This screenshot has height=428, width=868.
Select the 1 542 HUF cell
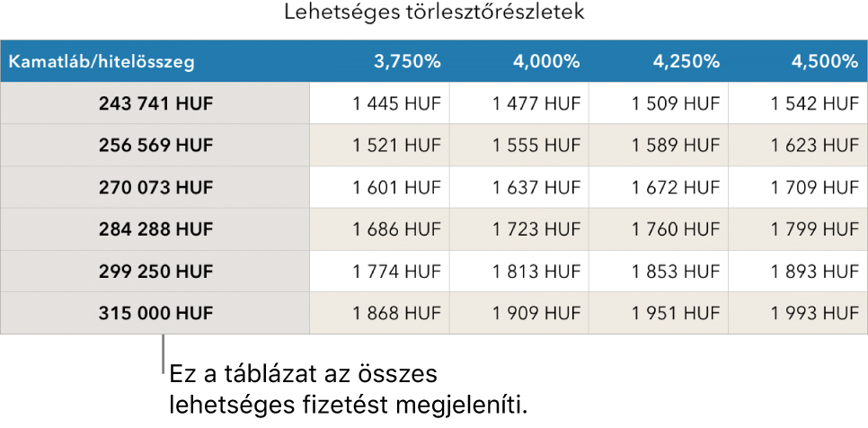[x=798, y=103]
